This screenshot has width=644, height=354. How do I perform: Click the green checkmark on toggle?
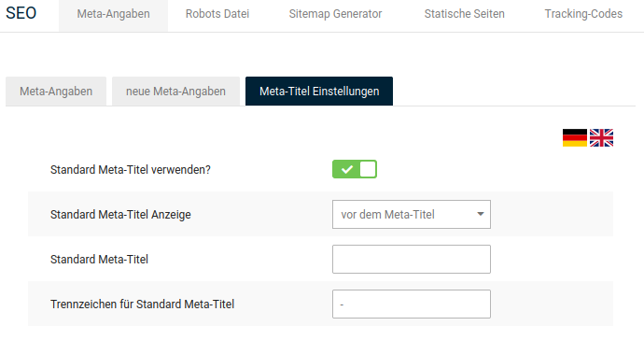(x=346, y=169)
